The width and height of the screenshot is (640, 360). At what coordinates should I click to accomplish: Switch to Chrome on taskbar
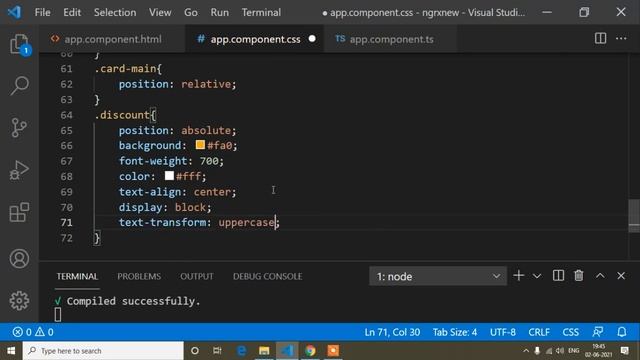pyautogui.click(x=310, y=351)
